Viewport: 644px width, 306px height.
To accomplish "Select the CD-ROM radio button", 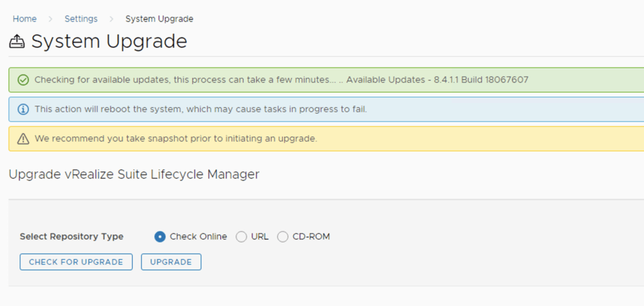I will [282, 237].
